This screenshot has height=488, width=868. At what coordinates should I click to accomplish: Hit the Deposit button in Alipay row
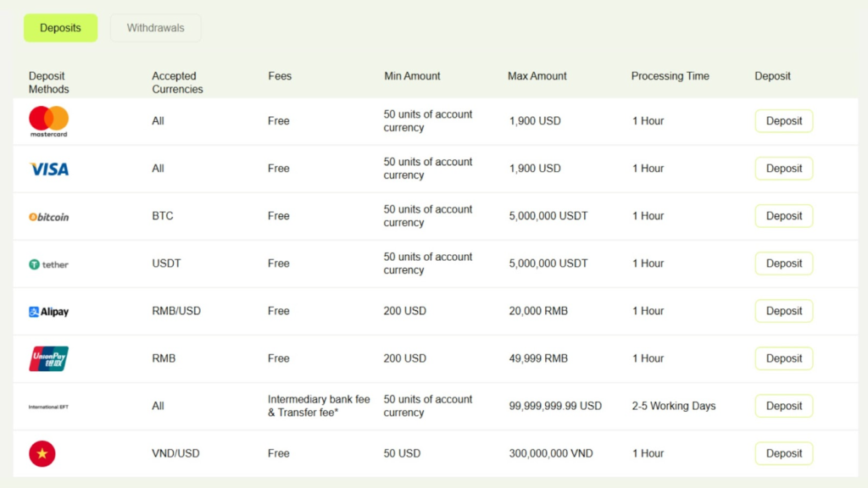coord(783,311)
